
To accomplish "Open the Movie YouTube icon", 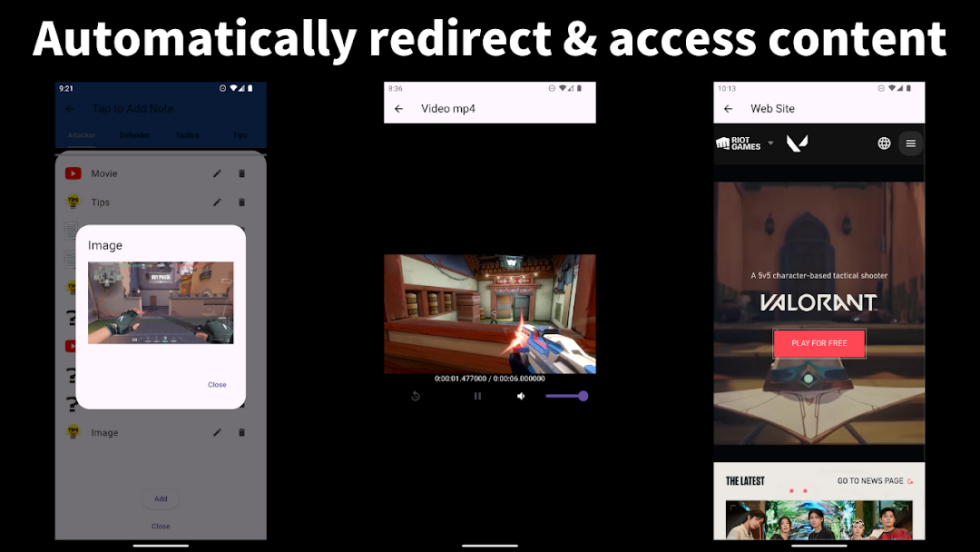I will [73, 173].
